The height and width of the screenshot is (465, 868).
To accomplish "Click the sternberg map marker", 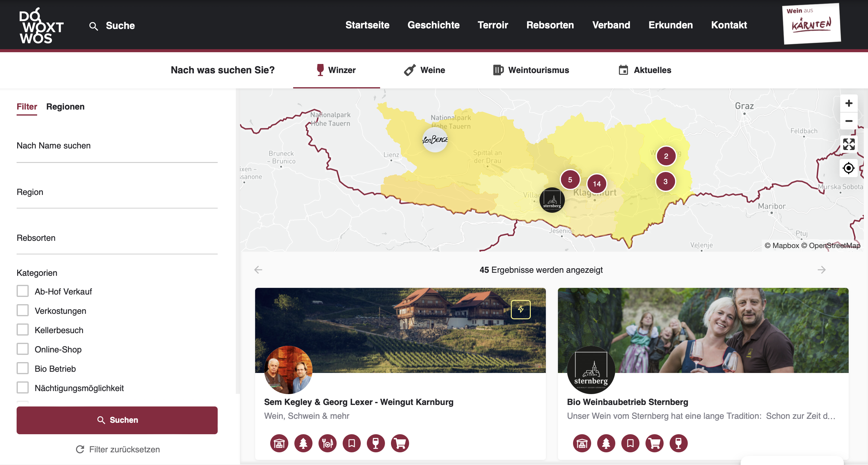I will tap(552, 200).
